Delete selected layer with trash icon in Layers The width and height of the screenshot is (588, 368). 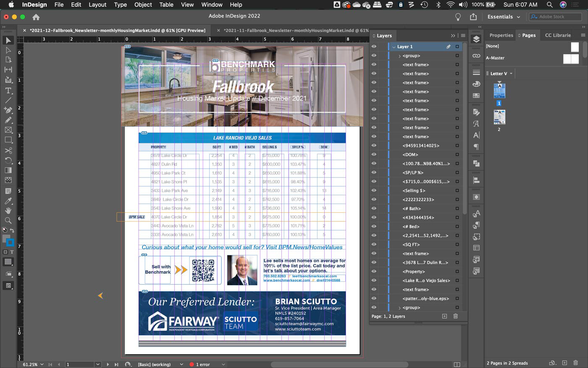pos(455,316)
